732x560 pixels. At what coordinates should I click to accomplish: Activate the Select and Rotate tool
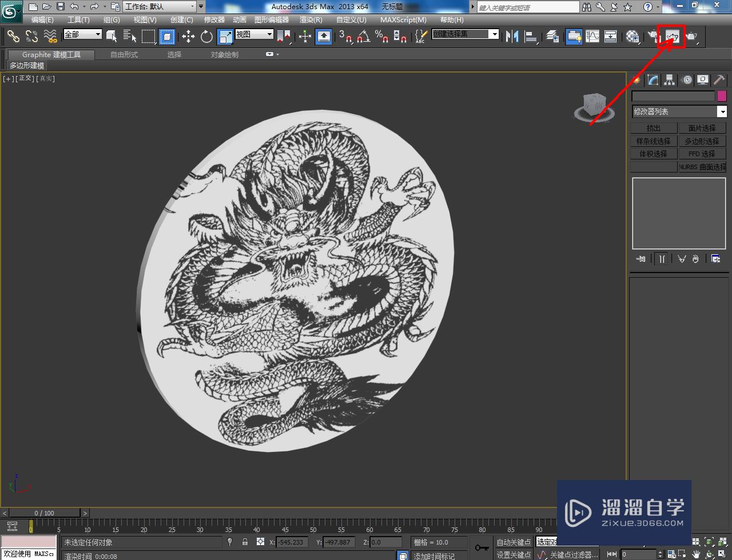(206, 37)
